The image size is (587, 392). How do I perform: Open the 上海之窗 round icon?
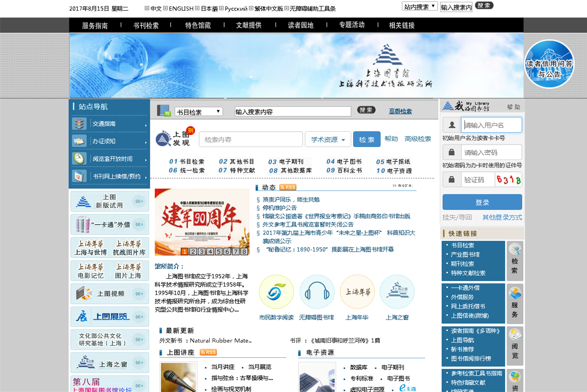(397, 292)
